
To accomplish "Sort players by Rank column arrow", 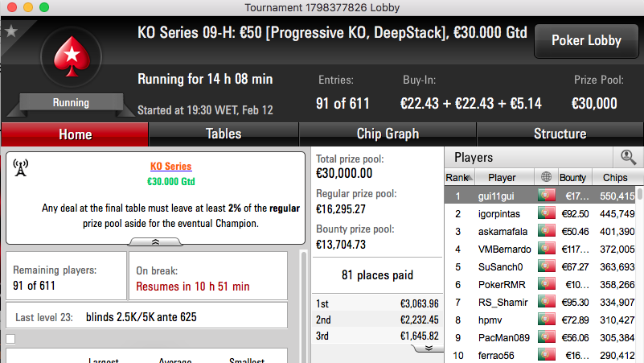I will tap(470, 178).
